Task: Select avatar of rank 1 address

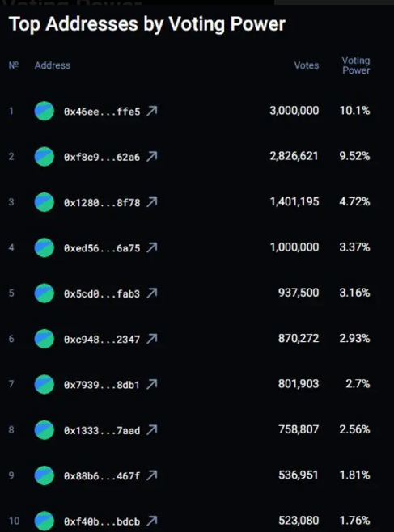Action: 44,111
